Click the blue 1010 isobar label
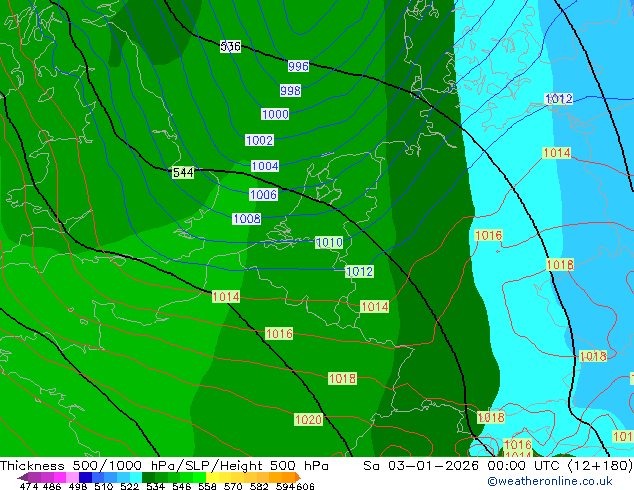 [329, 243]
